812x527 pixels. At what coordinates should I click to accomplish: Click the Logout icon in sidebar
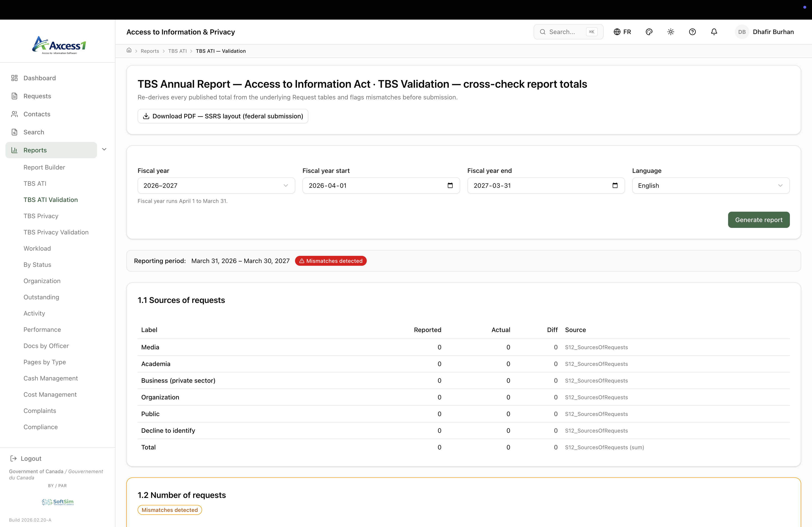point(14,458)
